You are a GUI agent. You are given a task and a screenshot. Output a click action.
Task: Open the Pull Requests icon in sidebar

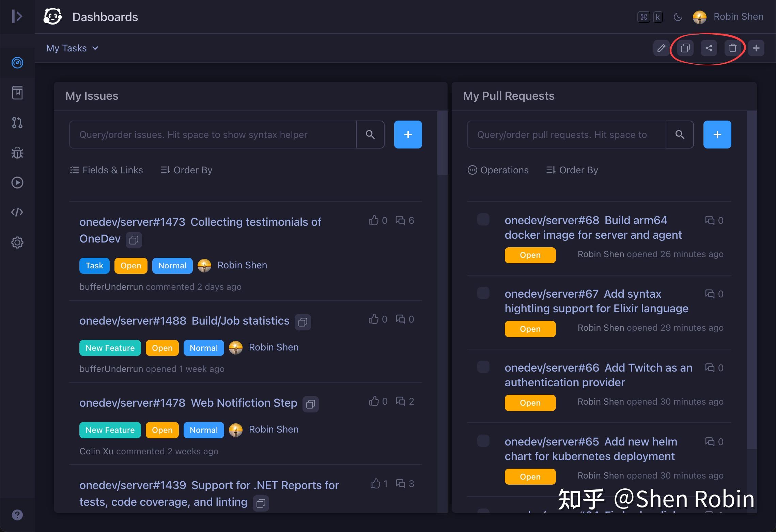tap(17, 123)
